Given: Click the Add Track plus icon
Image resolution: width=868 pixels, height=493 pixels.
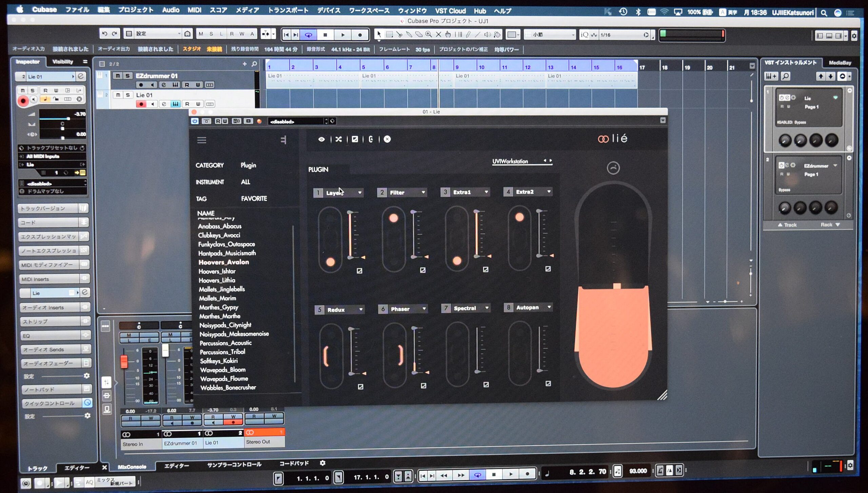Looking at the screenshot, I should click(x=244, y=64).
